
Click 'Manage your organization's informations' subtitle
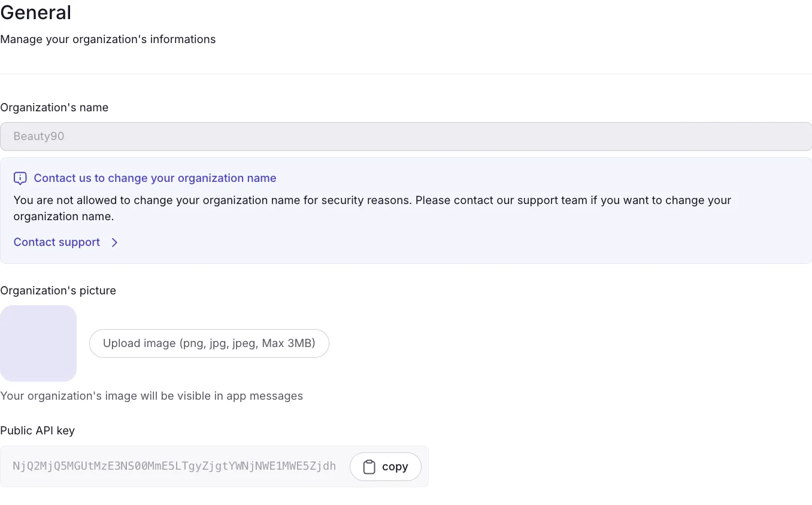pyautogui.click(x=108, y=39)
